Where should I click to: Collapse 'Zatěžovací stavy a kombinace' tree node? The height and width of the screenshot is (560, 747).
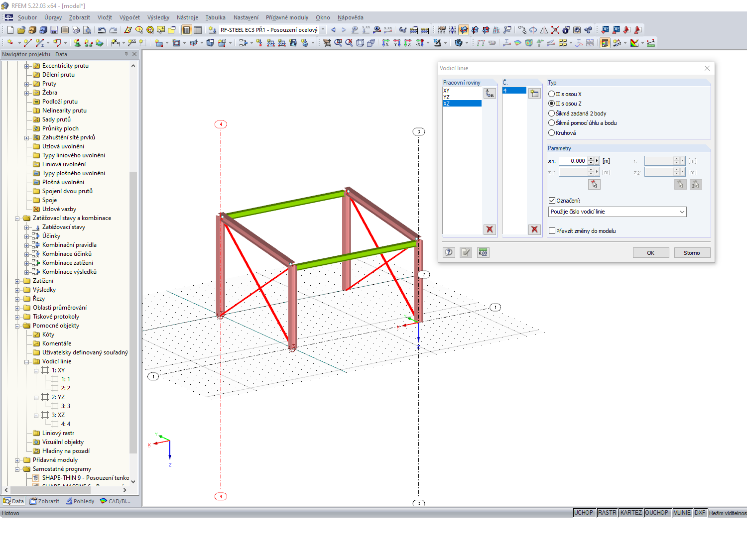[17, 218]
